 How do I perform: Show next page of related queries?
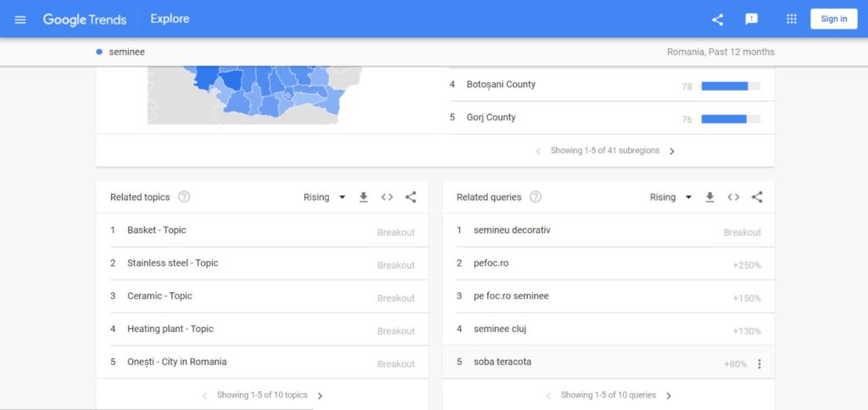pos(669,396)
